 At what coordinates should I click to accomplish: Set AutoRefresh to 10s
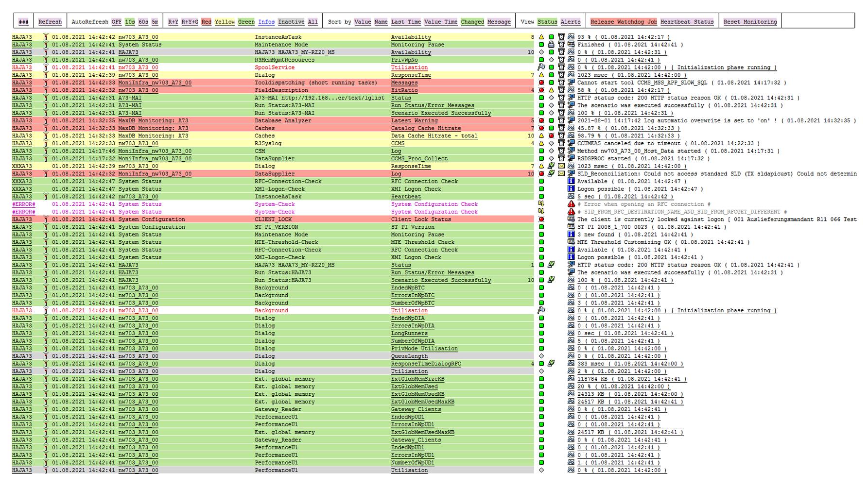[130, 22]
